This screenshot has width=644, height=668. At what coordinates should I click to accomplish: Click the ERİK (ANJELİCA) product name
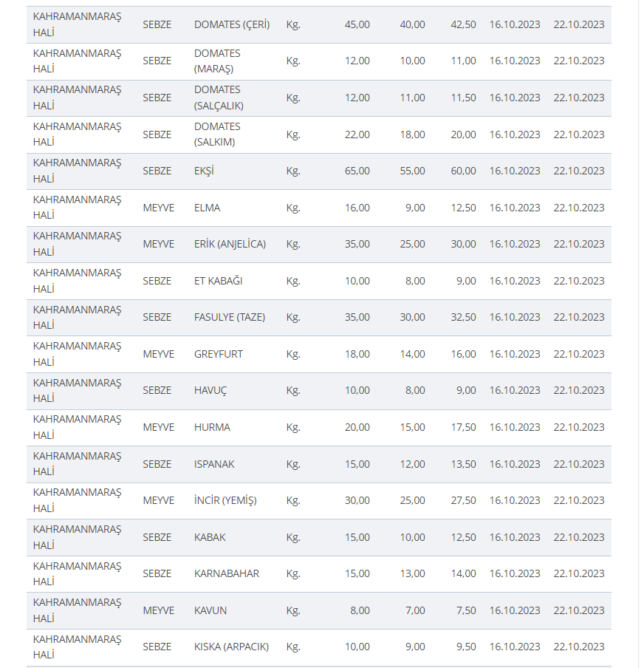(x=230, y=244)
